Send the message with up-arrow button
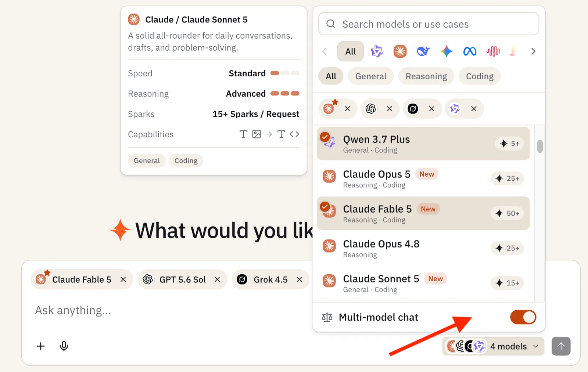Image resolution: width=588 pixels, height=372 pixels. point(561,346)
